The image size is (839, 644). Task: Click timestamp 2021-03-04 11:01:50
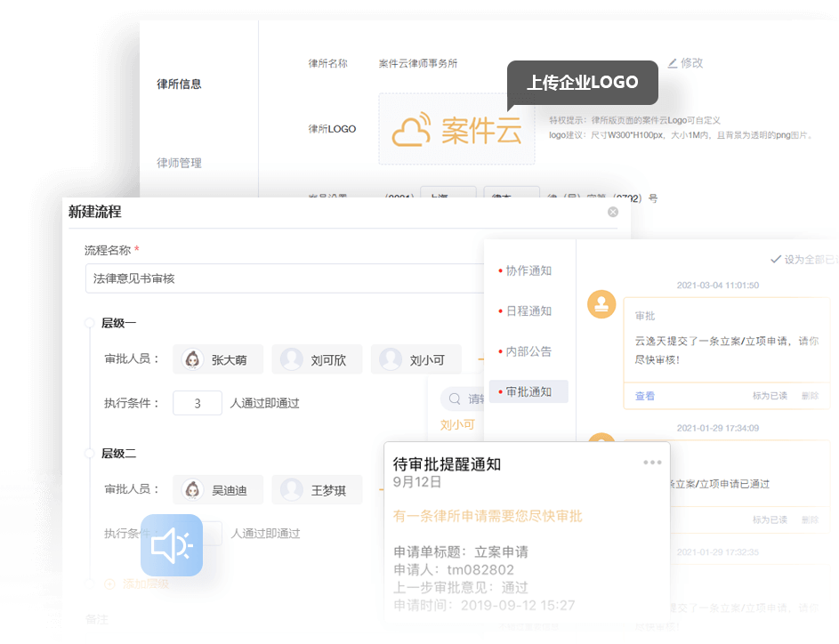tap(717, 286)
